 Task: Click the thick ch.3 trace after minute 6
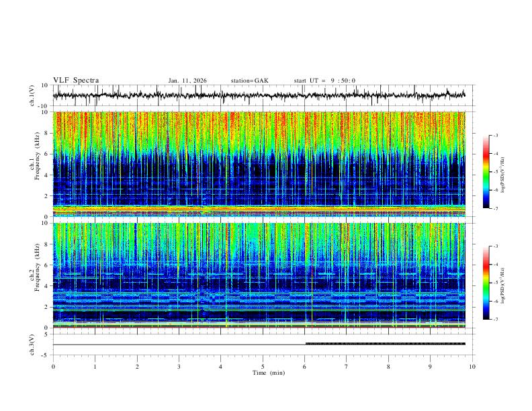(x=386, y=344)
